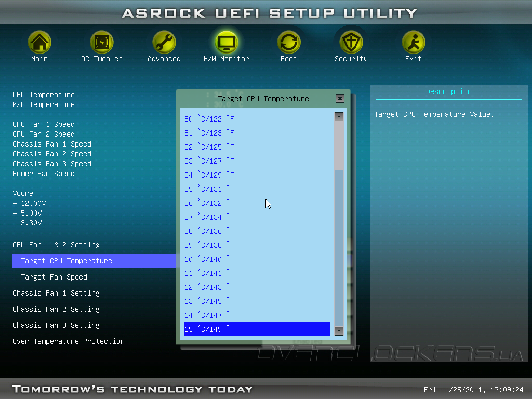Image resolution: width=532 pixels, height=399 pixels.
Task: Click the Exit running-man icon
Action: click(x=413, y=42)
